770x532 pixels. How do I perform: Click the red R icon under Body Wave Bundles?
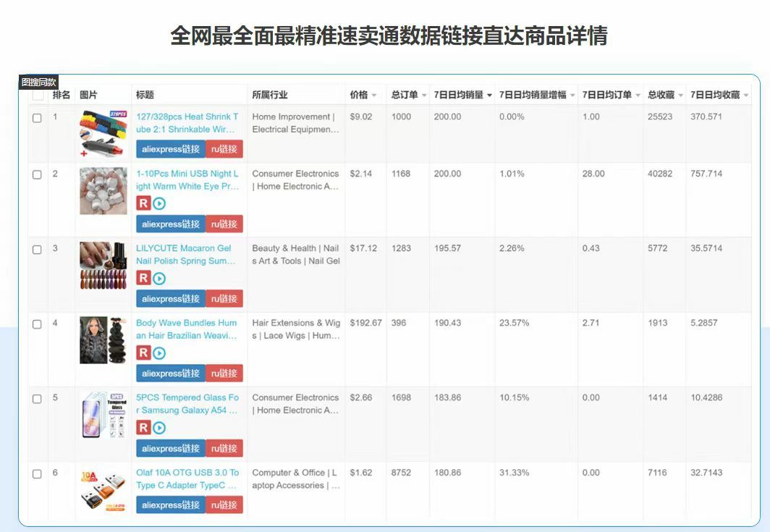[x=143, y=352]
